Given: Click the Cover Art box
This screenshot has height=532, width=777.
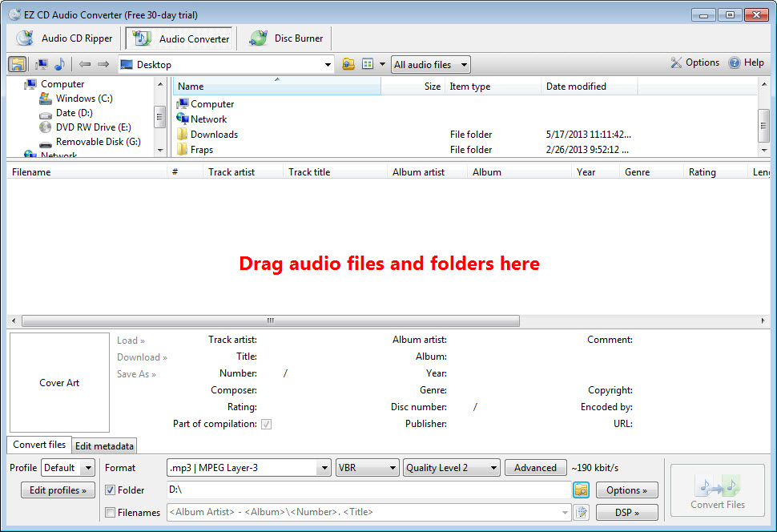Looking at the screenshot, I should click(x=59, y=382).
